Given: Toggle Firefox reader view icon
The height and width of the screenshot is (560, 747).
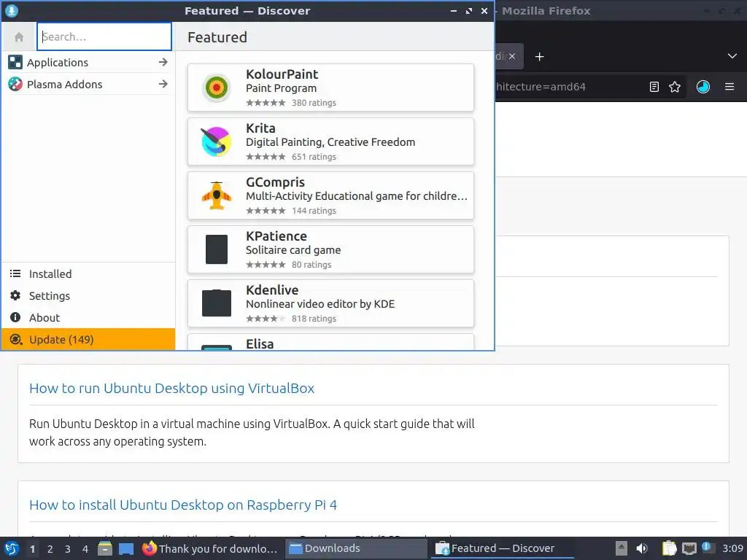Looking at the screenshot, I should (654, 87).
